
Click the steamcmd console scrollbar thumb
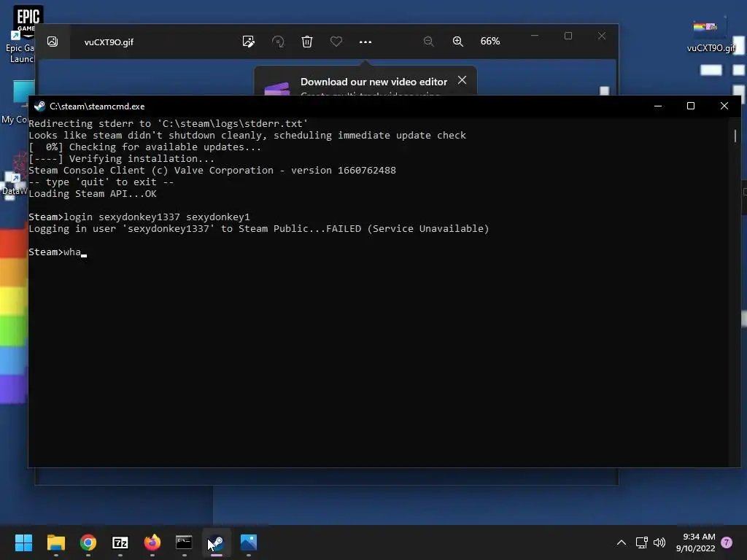tap(735, 136)
